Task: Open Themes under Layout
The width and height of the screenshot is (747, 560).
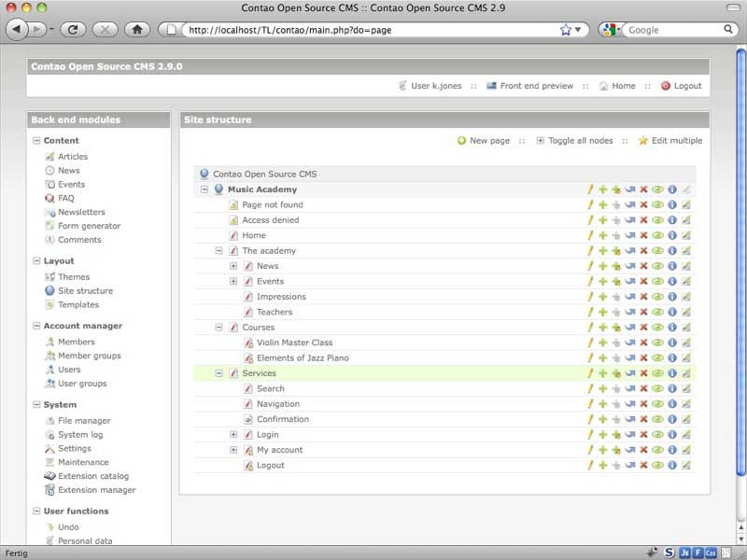Action: 74,276
